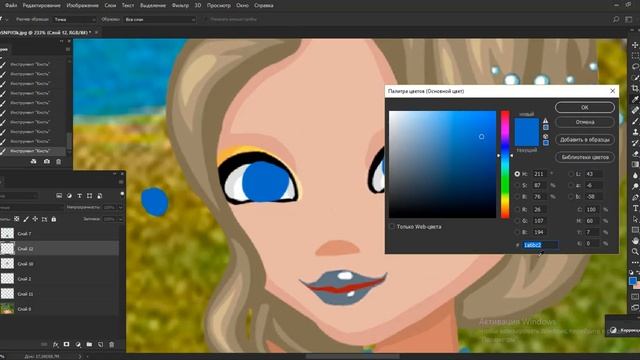
Task: Click the hex color input field
Action: (540, 245)
